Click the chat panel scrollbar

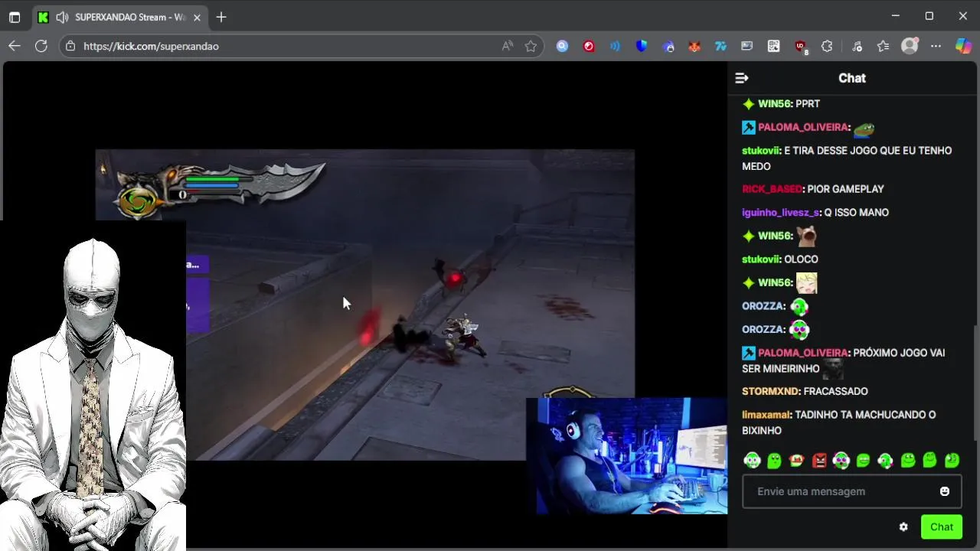975,383
